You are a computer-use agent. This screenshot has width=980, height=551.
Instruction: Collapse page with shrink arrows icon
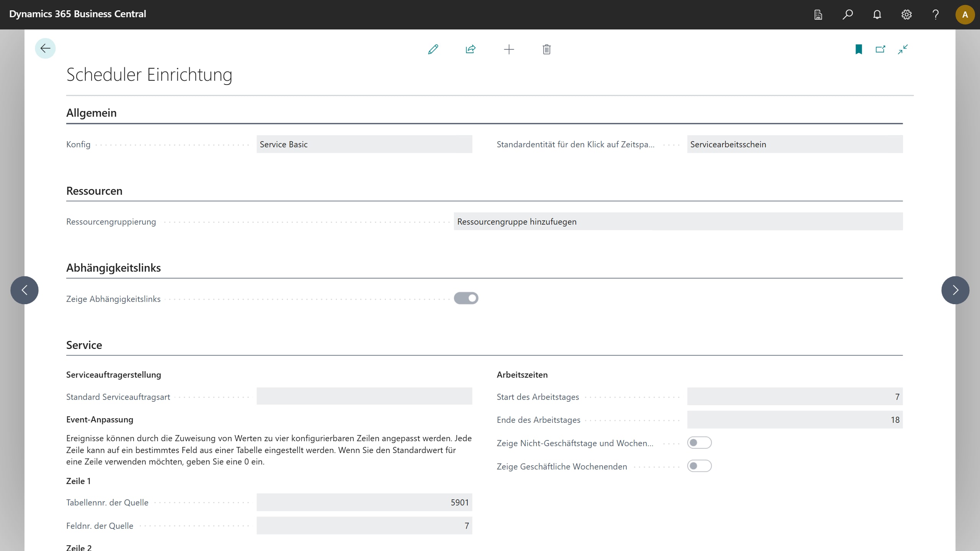coord(903,49)
